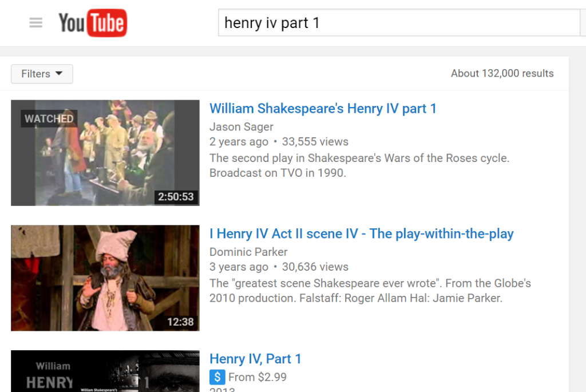Visit Dominic Parker's channel
586x392 pixels.
coord(248,252)
